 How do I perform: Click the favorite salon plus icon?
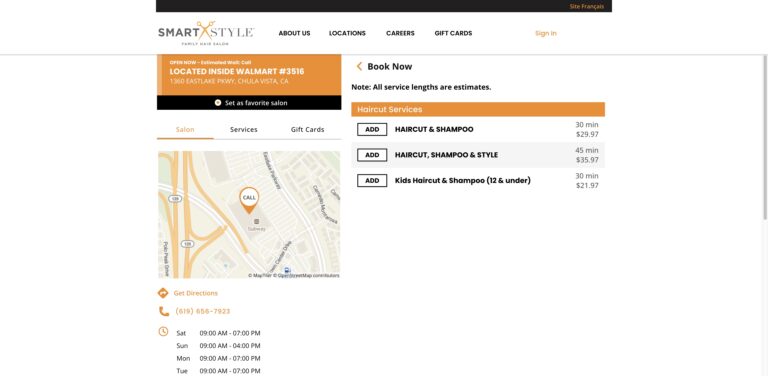218,103
